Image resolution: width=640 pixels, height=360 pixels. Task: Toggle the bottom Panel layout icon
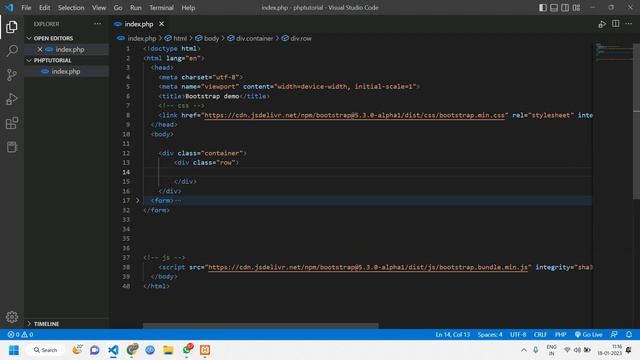coord(554,8)
